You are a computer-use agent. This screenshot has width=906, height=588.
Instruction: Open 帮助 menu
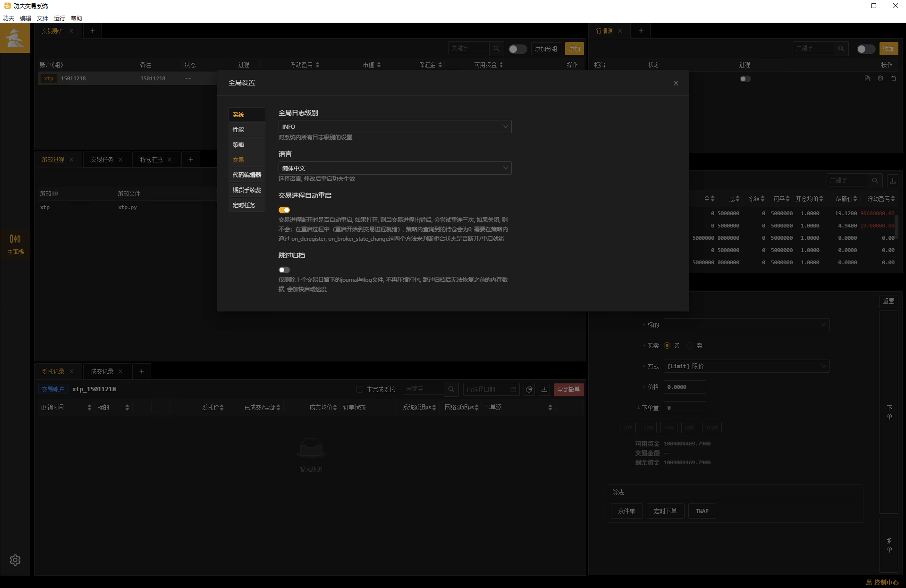click(76, 18)
